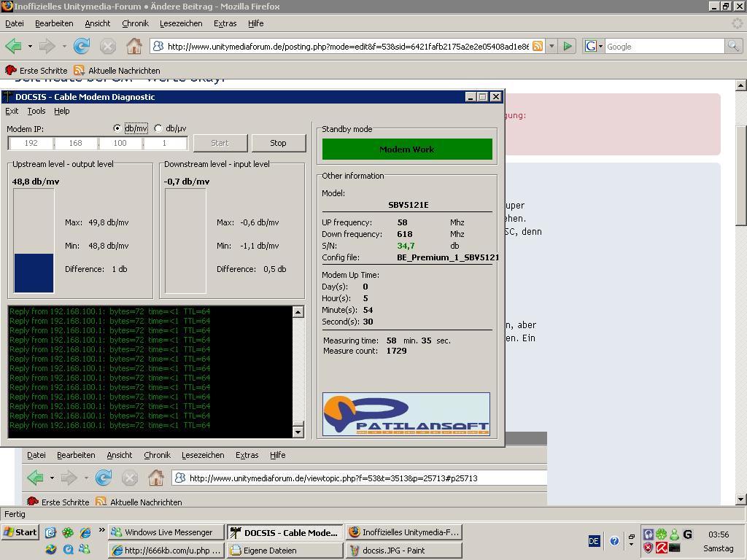Switch to Inoffizielles Unitymedia-Forum taskbar button
Viewport: 747px width, 560px height.
(x=403, y=532)
